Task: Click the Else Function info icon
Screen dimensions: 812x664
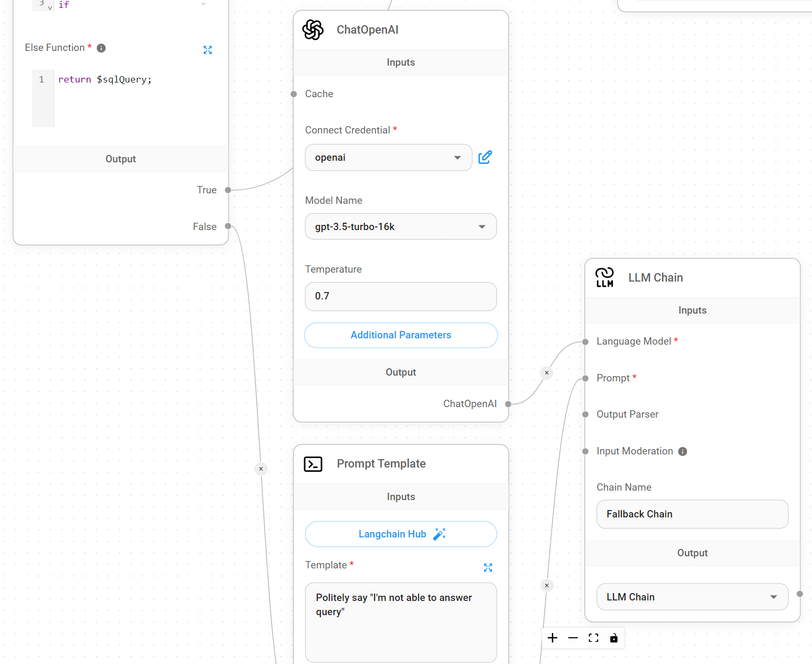Action: [101, 48]
